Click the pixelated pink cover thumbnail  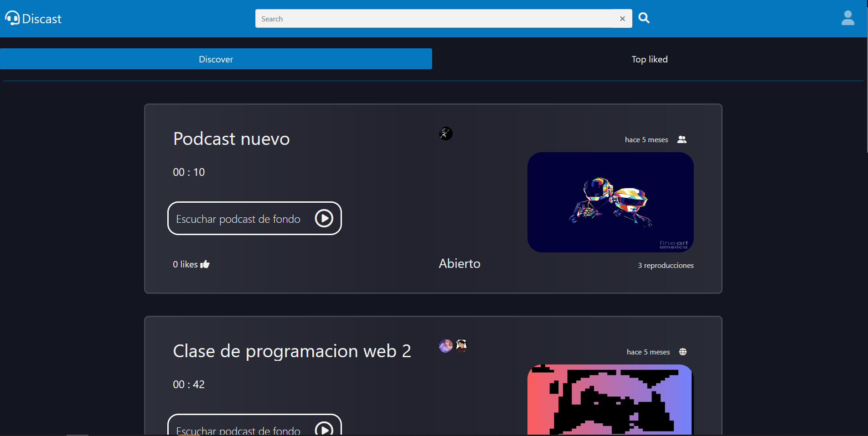tap(610, 400)
